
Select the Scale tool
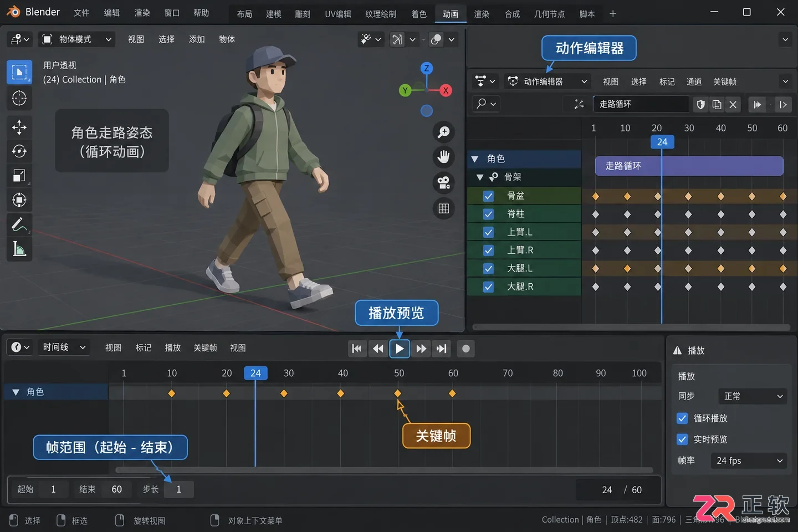19,176
